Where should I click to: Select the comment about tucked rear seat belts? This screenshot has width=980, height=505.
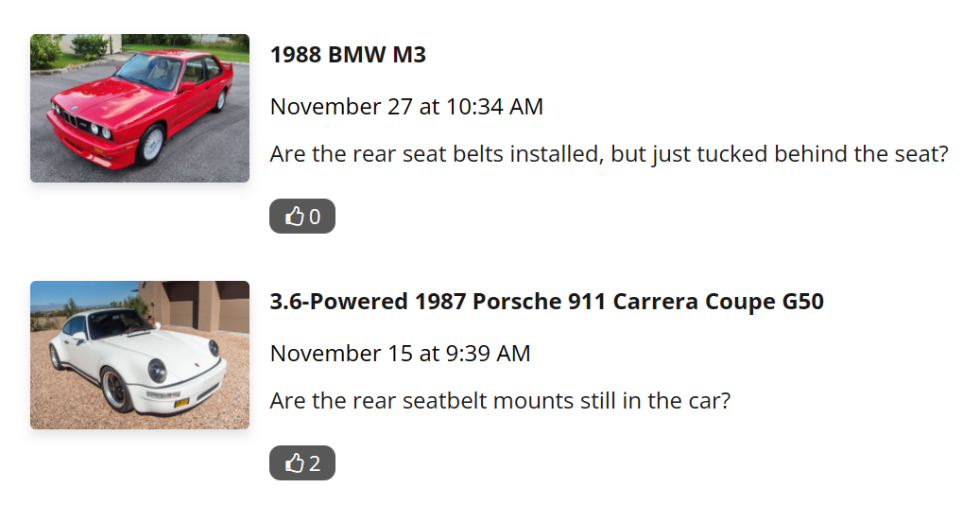tap(609, 154)
